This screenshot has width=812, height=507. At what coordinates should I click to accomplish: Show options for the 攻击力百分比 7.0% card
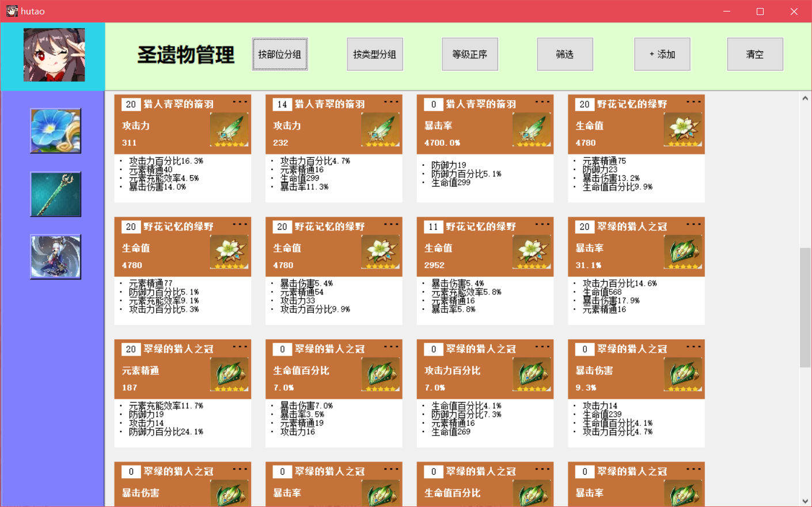click(542, 347)
